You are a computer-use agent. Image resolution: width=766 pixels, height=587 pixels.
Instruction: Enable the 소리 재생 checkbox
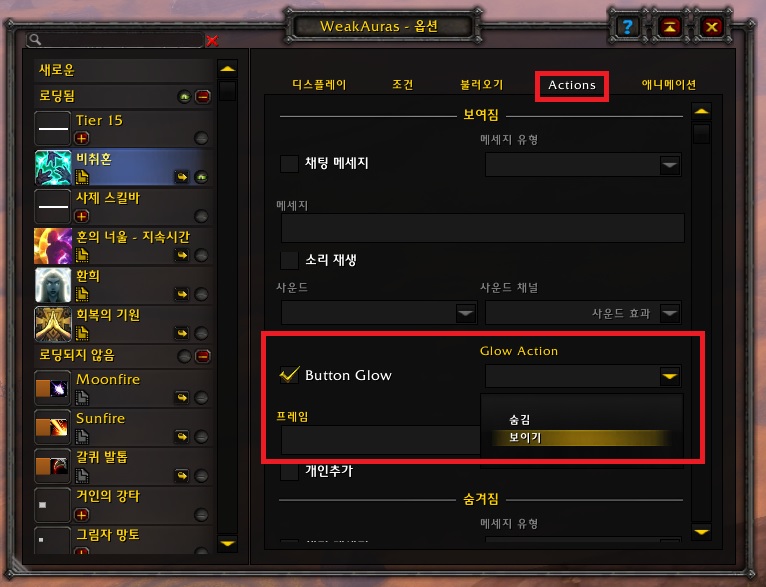coord(289,260)
